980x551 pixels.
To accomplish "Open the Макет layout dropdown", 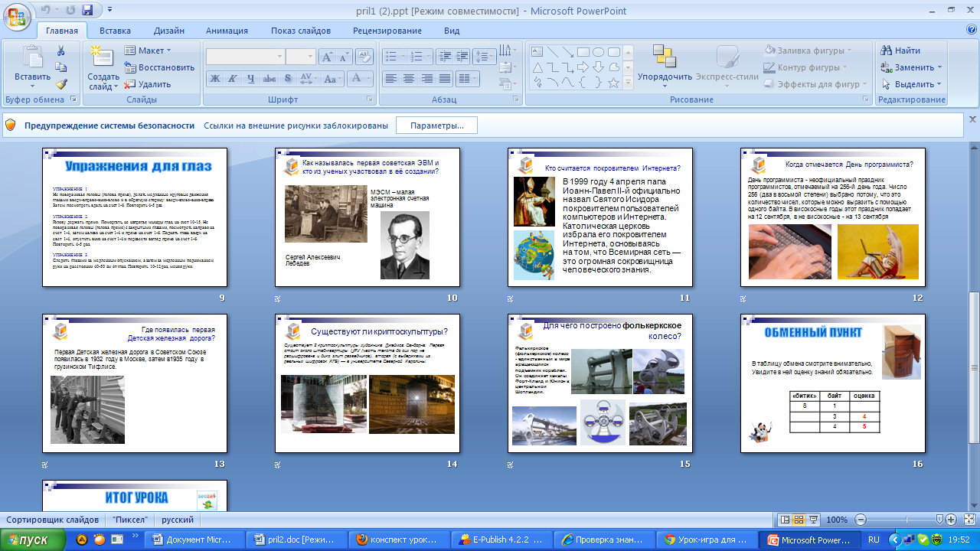I will [149, 51].
